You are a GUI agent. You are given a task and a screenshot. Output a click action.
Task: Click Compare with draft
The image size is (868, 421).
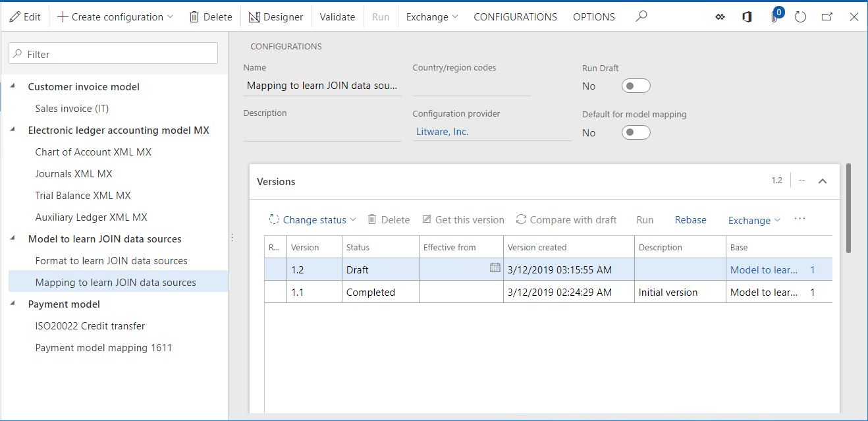point(566,220)
